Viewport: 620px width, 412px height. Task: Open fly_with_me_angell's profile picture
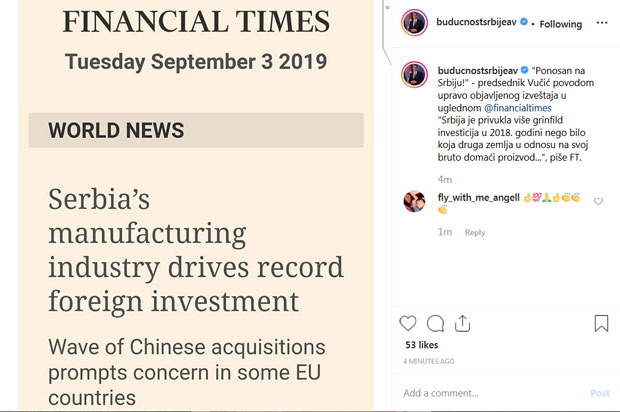point(414,201)
